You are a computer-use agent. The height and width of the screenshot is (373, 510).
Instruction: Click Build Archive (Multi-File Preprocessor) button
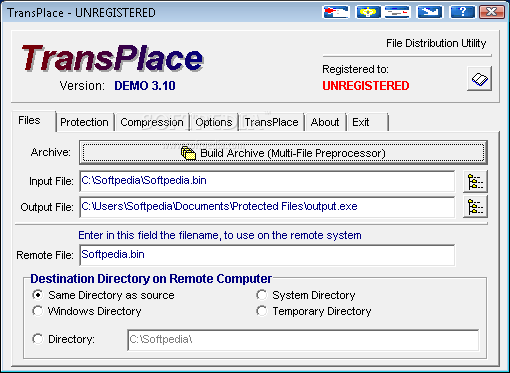tap(283, 153)
